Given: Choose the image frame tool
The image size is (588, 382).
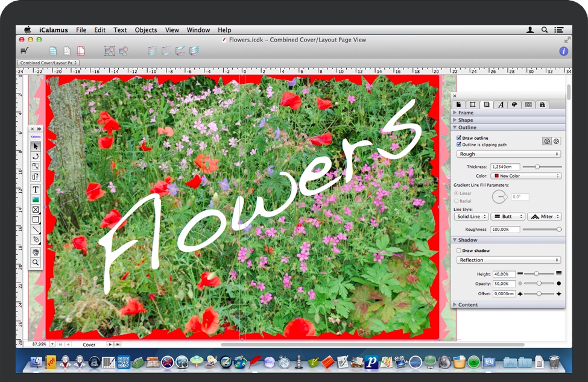Looking at the screenshot, I should pos(36,199).
